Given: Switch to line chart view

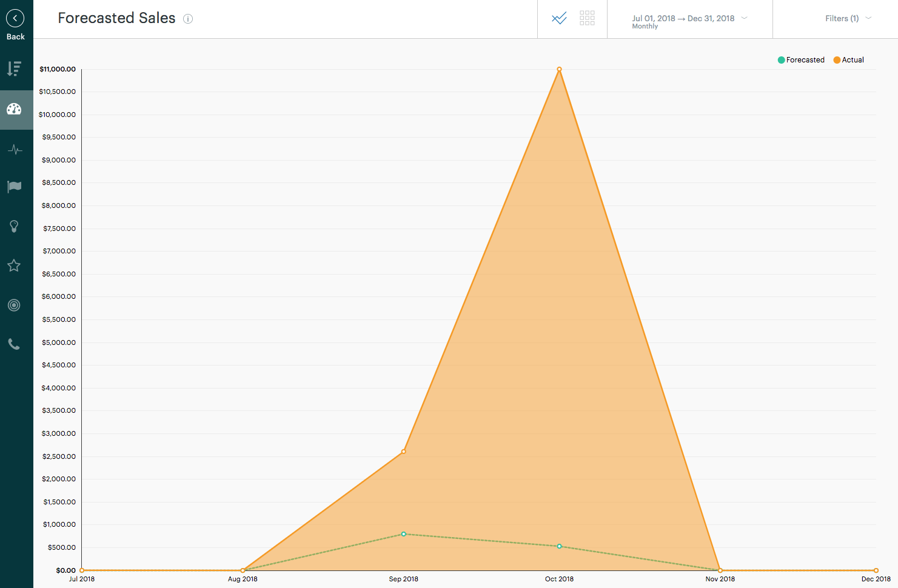Looking at the screenshot, I should point(559,18).
